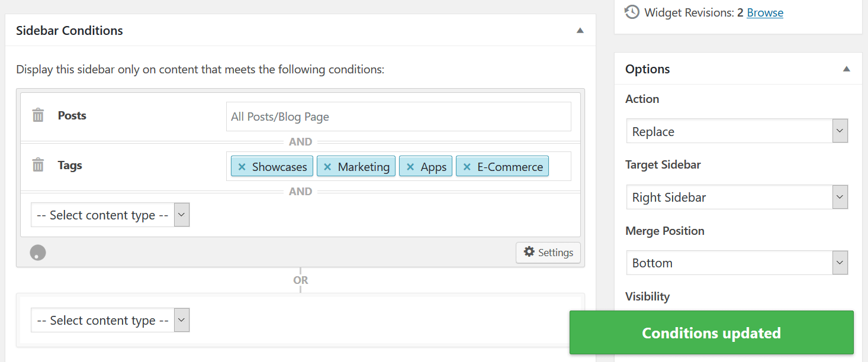Click the Sidebar Conditions heading

[x=69, y=31]
